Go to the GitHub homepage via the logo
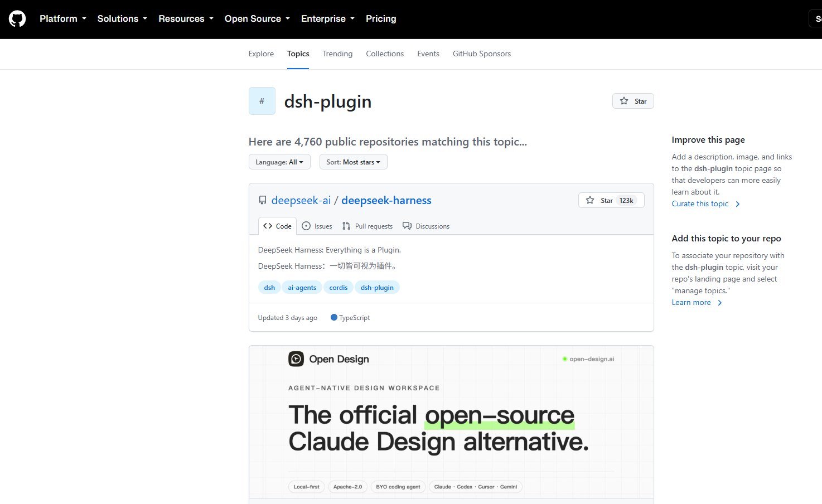 pyautogui.click(x=17, y=19)
